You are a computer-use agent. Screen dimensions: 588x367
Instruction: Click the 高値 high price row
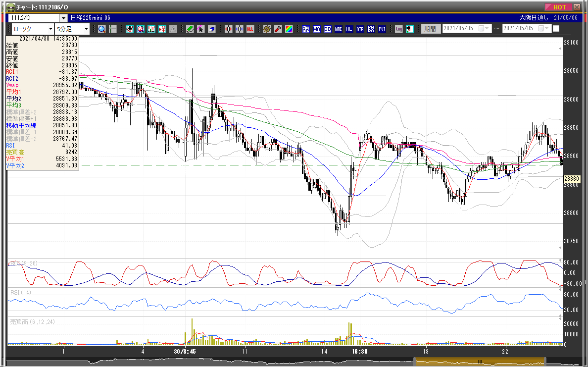tap(42, 52)
